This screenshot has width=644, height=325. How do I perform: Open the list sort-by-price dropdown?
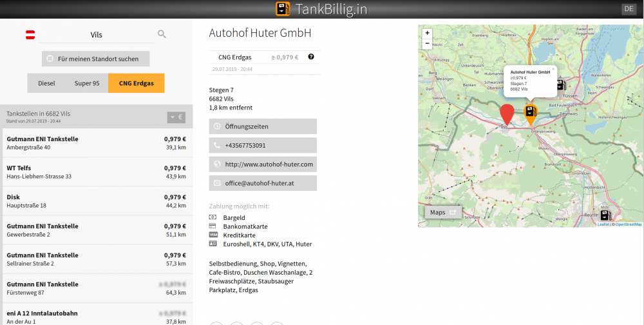click(x=176, y=117)
